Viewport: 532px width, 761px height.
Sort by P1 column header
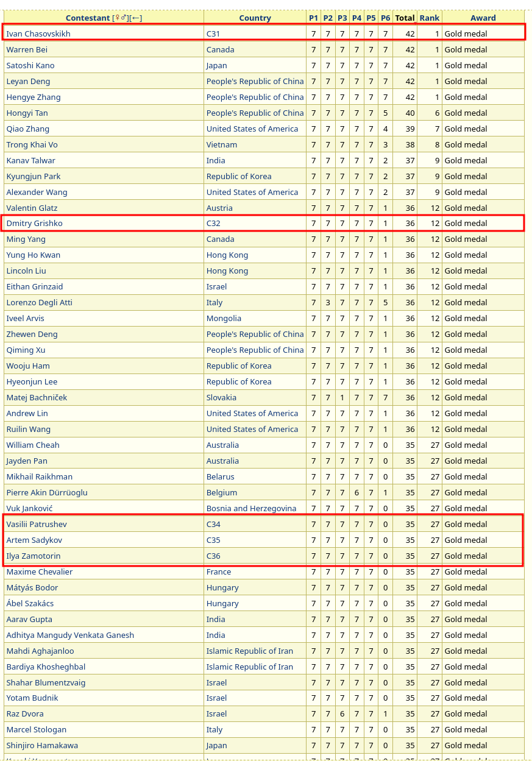pos(313,18)
